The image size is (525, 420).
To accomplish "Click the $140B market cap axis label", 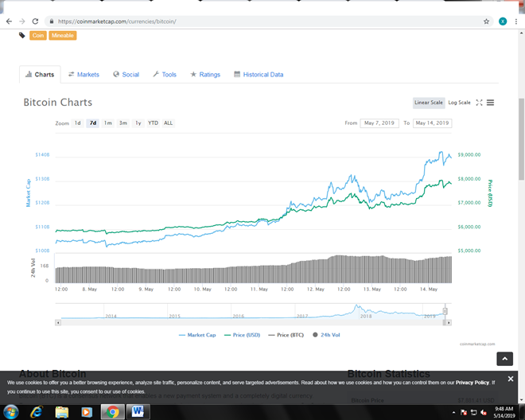I will point(42,155).
